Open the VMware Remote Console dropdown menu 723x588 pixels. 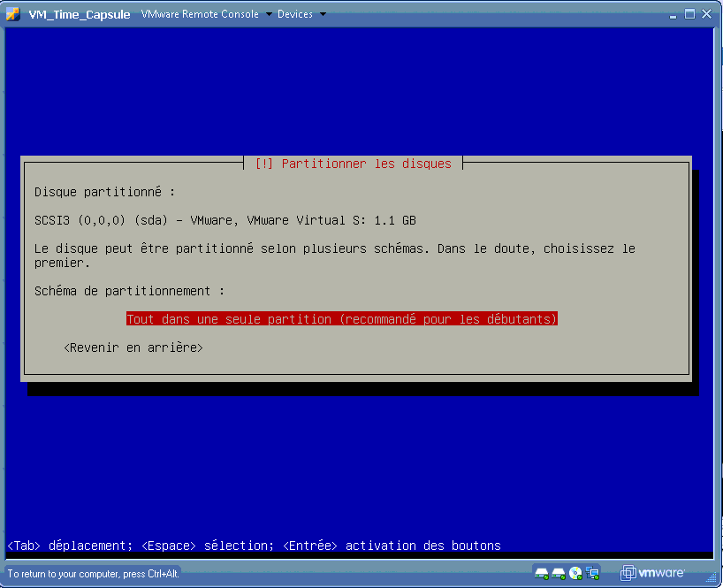[x=206, y=14]
